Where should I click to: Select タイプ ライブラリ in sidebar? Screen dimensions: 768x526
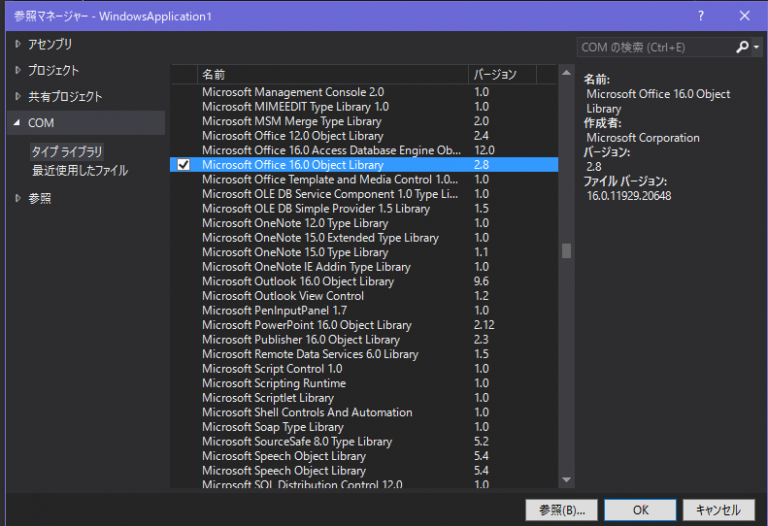[67, 151]
